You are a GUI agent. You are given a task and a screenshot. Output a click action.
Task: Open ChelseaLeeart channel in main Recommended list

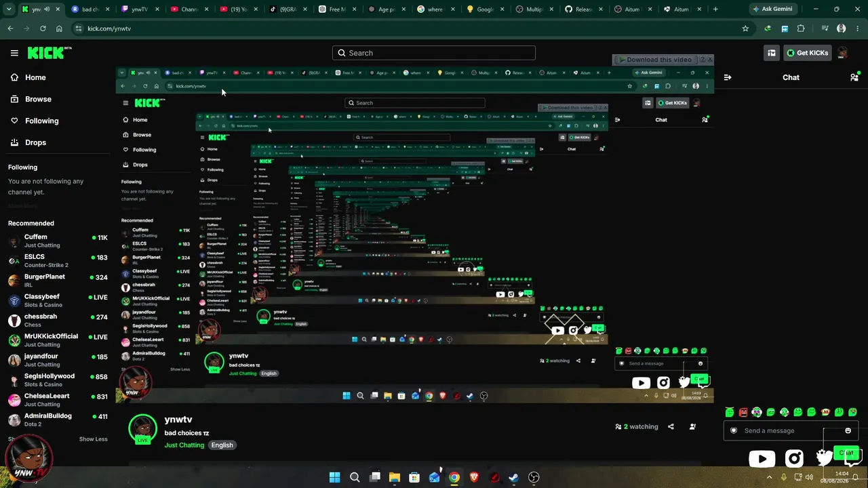pyautogui.click(x=58, y=400)
